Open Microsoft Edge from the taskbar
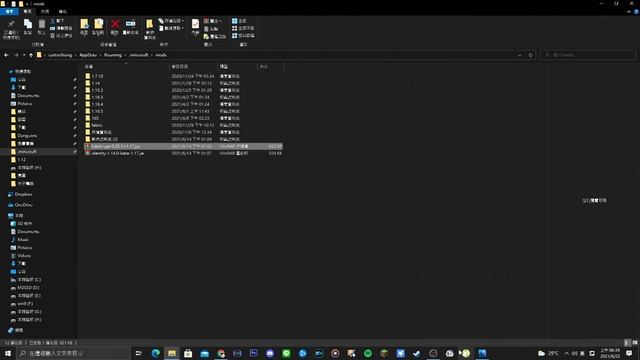Viewport: 640px width, 360px height. [x=156, y=353]
